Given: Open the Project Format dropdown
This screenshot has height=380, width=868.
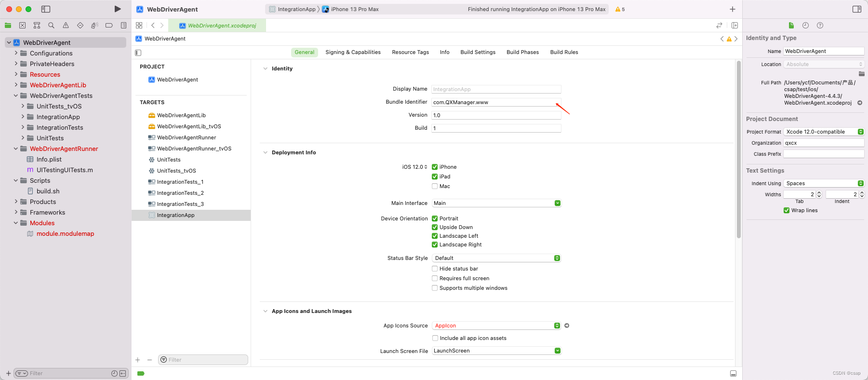Looking at the screenshot, I should 824,132.
